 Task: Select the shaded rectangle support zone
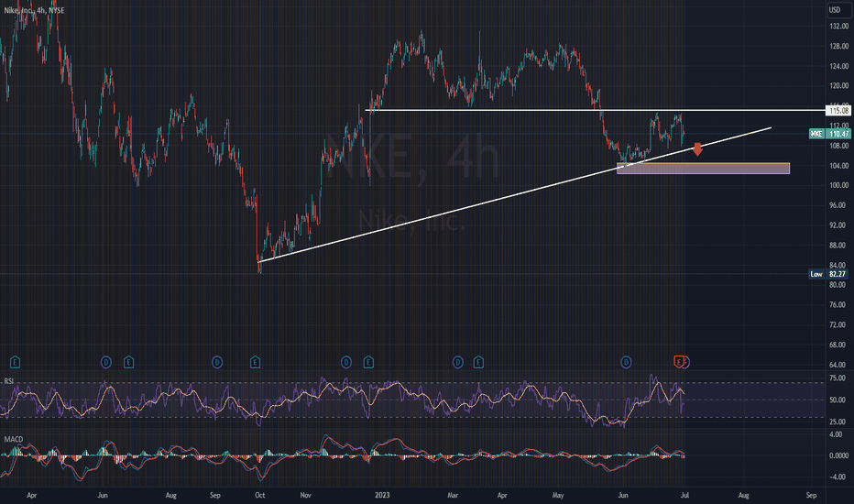coord(703,169)
